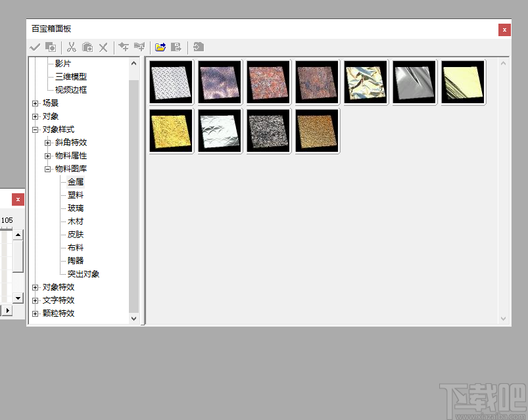
Task: Click the crumpled silver foil texture thumbnail
Action: (x=219, y=131)
